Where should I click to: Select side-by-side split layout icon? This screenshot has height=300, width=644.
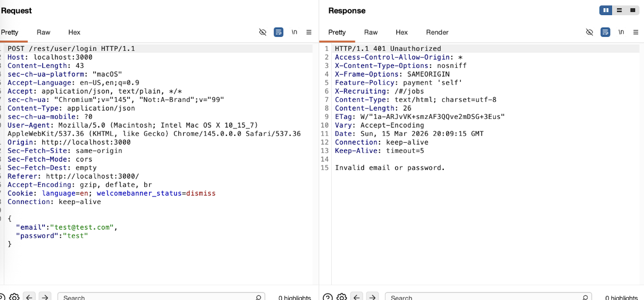coord(606,10)
